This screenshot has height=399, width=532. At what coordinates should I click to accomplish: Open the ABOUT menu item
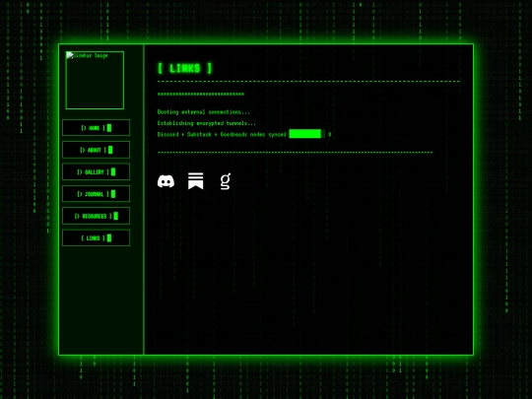96,150
